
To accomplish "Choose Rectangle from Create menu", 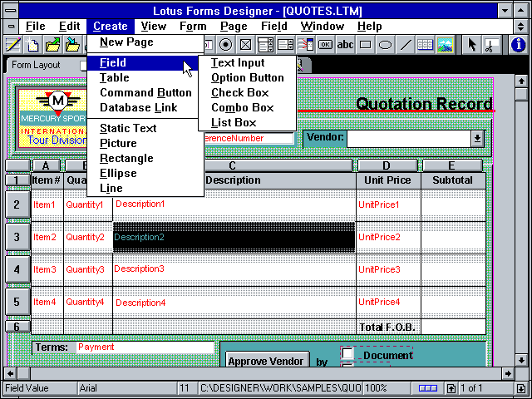I will (x=145, y=158).
